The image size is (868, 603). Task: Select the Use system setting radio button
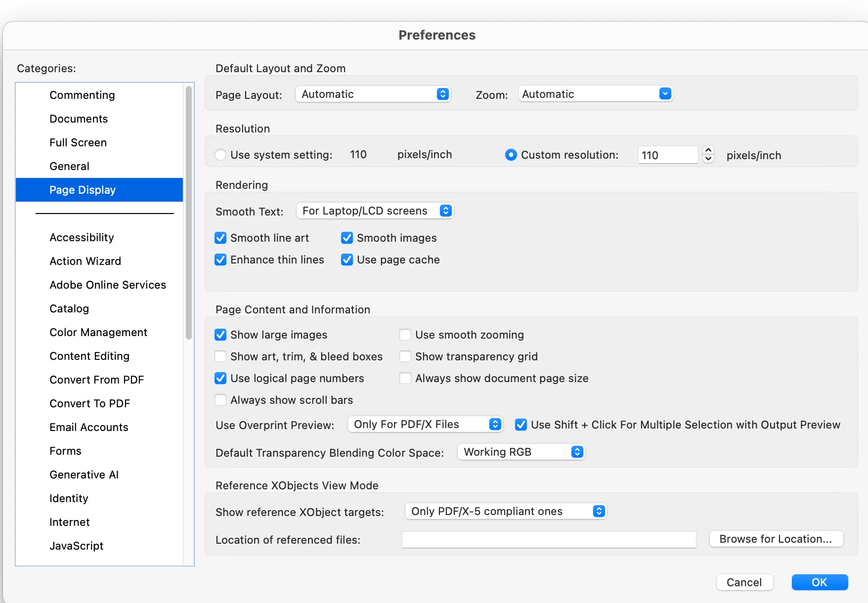(x=220, y=155)
